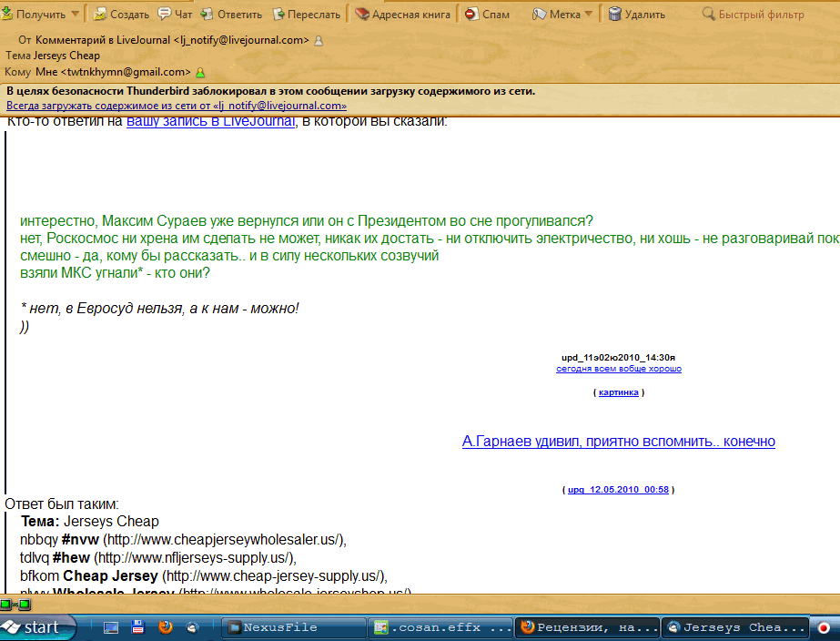The height and width of the screenshot is (641, 840).
Task: Click the green contact icon after recipient address
Action: pyautogui.click(x=200, y=72)
